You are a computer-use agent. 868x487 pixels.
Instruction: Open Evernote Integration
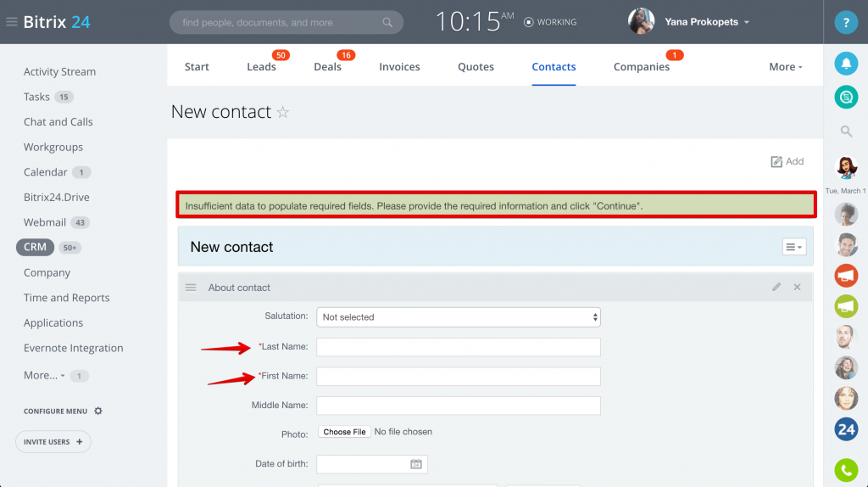(74, 348)
